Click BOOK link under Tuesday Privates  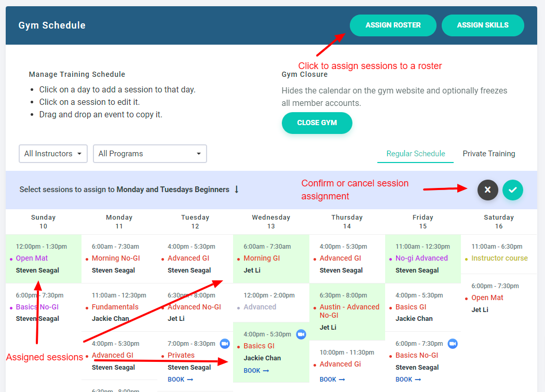pyautogui.click(x=180, y=380)
